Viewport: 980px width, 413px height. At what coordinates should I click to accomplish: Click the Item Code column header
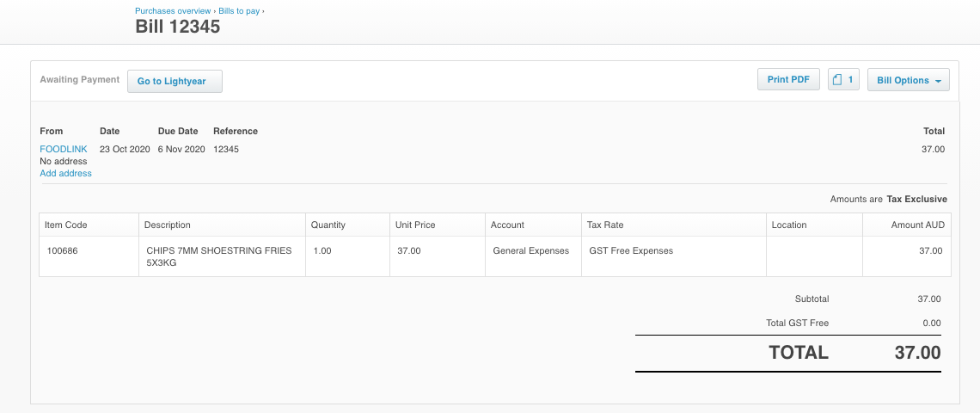pos(66,225)
